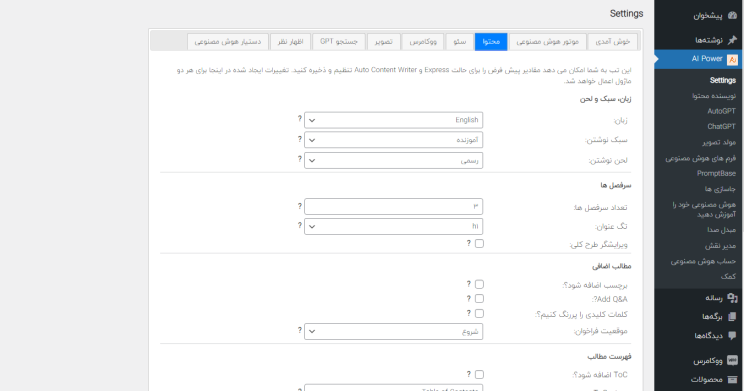Open the پیشخوان menu item
Image resolution: width=744 pixels, height=391 pixels.
pyautogui.click(x=699, y=16)
